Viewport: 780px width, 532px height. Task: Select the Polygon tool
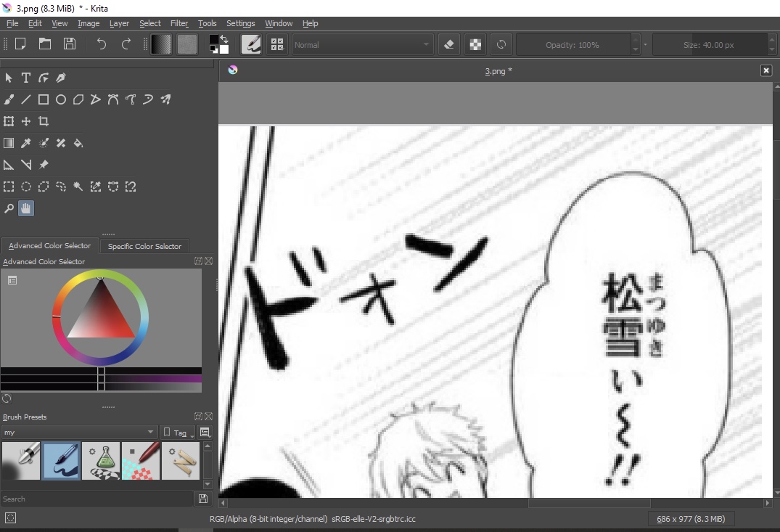pyautogui.click(x=78, y=99)
